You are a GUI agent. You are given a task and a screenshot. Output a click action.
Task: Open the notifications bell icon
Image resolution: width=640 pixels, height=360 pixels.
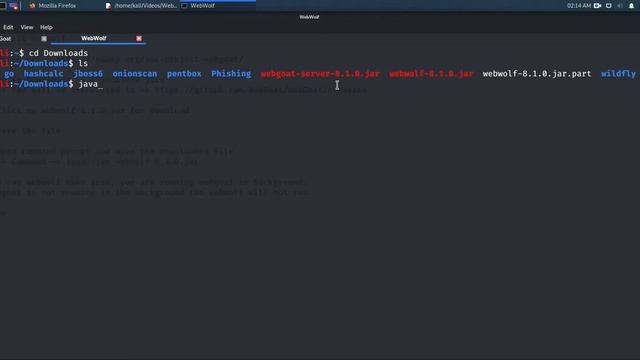point(631,6)
